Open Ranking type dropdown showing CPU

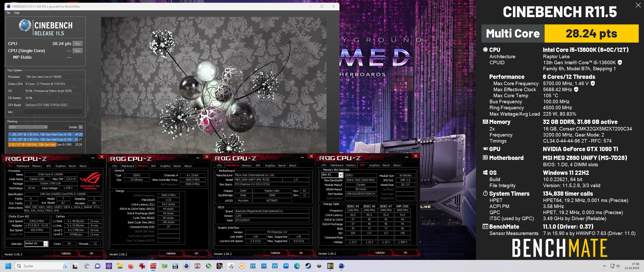[28, 127]
